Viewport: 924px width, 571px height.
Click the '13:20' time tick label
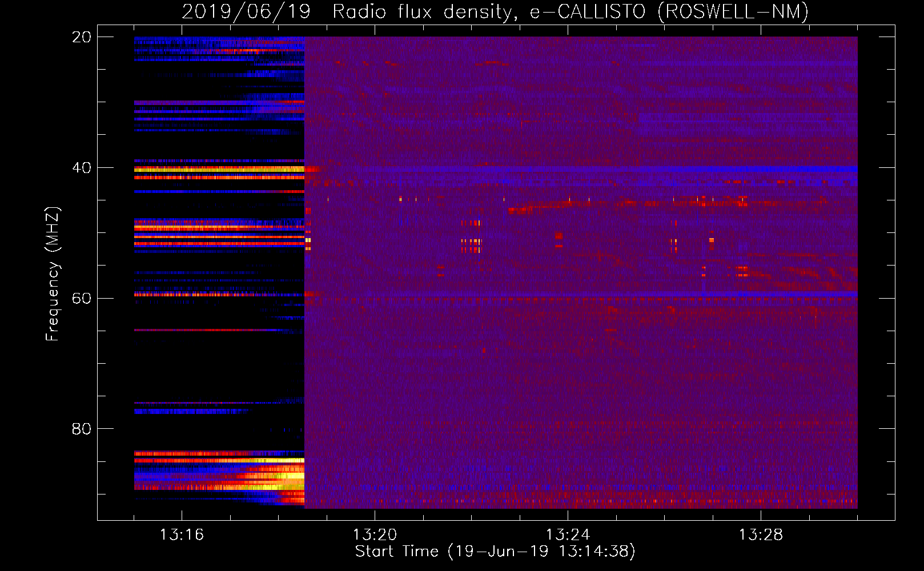[375, 535]
